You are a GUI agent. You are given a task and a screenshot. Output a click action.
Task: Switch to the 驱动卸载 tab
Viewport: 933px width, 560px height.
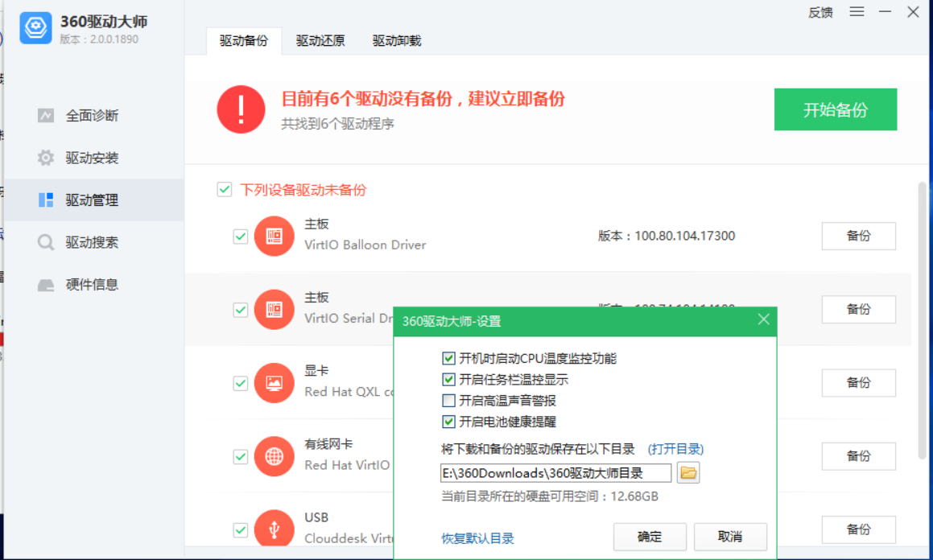[x=397, y=41]
